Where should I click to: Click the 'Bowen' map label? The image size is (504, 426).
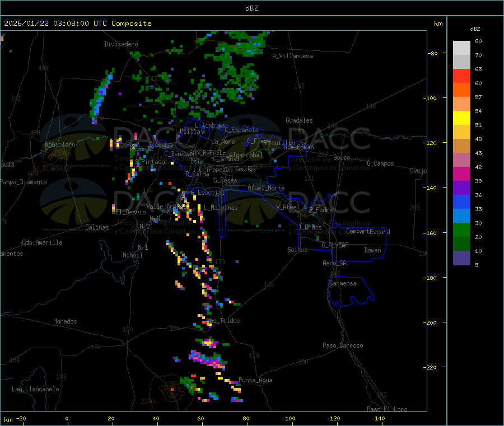click(372, 250)
